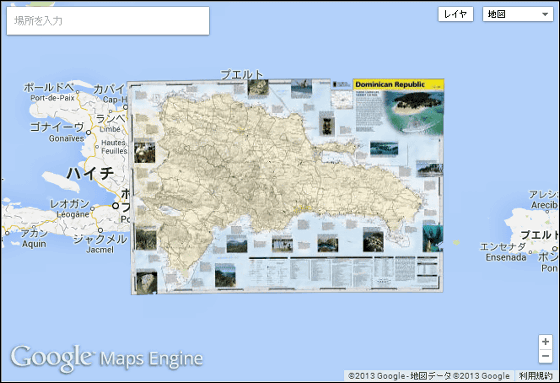The width and height of the screenshot is (560, 383).
Task: Click the zoom out minus button
Action: point(545,356)
